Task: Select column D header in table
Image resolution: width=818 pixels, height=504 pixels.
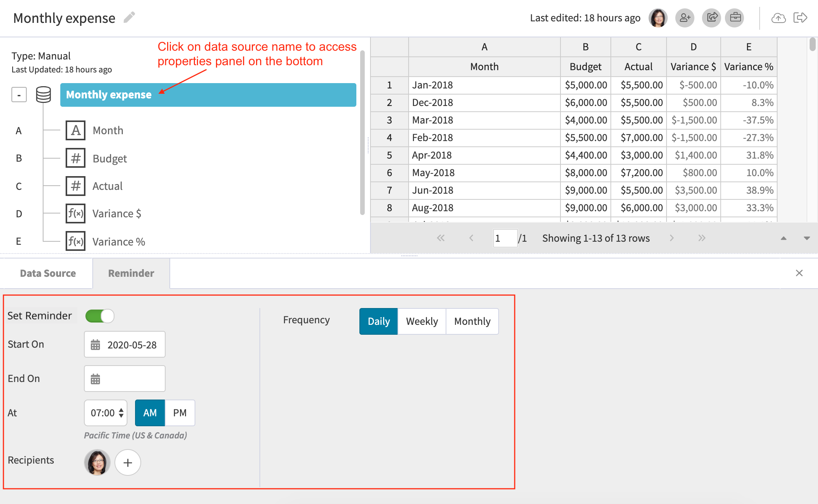Action: [694, 47]
